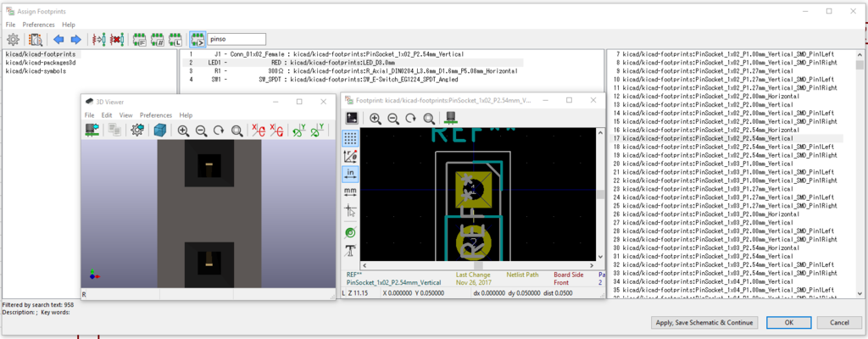Viewport: 868px width, 339px height.
Task: Select SW1 SW_SPDT component row
Action: click(x=353, y=80)
